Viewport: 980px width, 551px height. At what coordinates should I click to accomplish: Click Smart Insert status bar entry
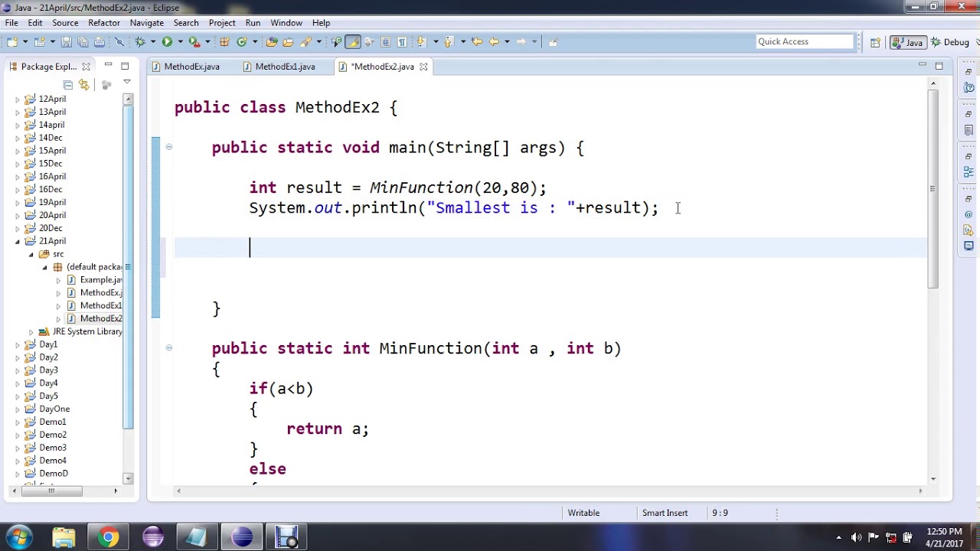665,513
